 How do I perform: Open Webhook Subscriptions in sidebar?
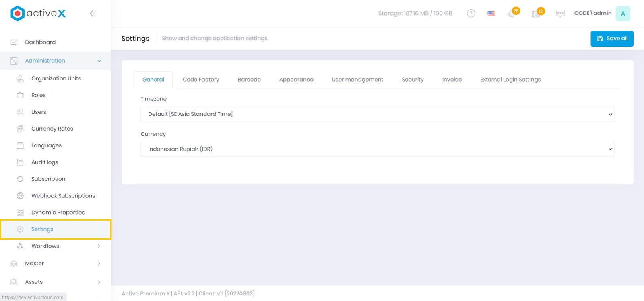(63, 196)
